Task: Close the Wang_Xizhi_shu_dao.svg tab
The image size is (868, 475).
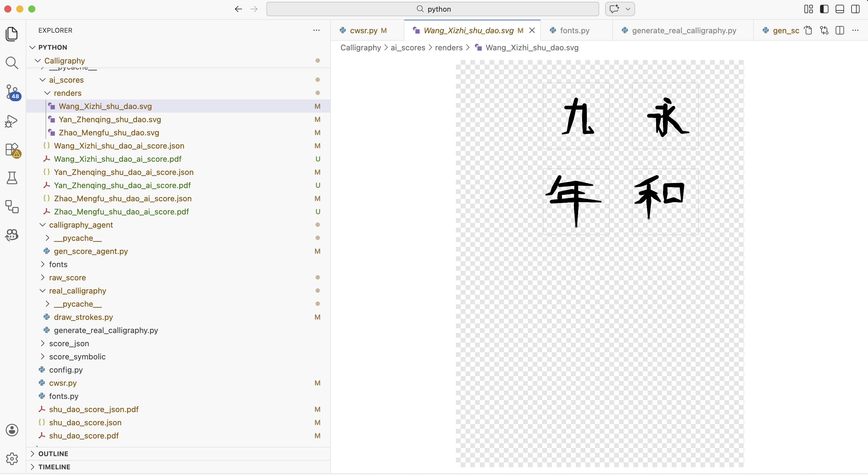Action: [532, 30]
